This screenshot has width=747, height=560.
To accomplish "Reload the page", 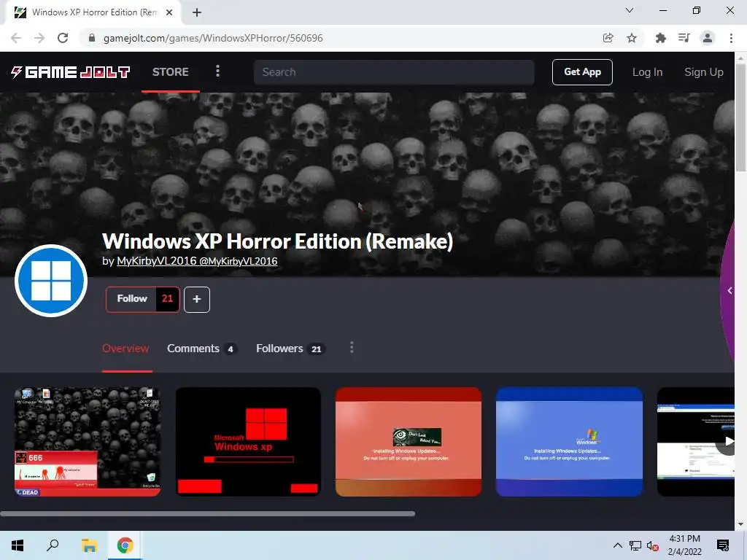I will (x=63, y=38).
